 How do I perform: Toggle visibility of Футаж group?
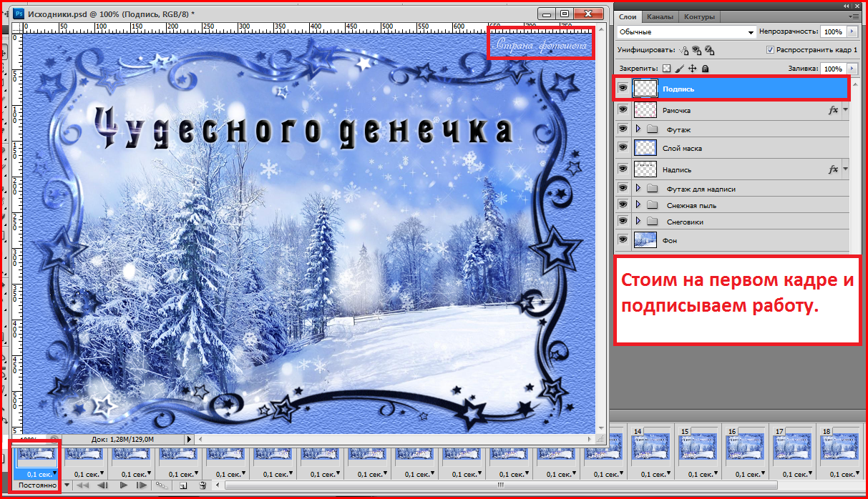(623, 129)
